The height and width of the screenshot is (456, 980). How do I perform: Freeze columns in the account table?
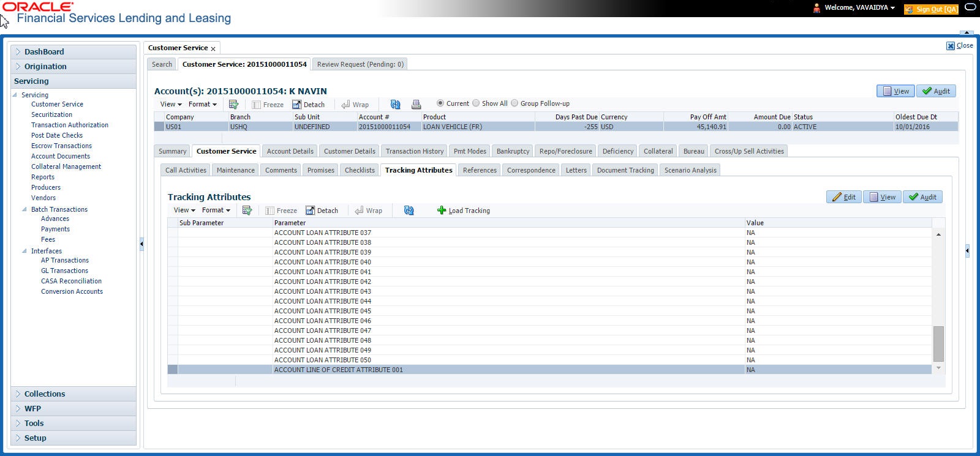click(268, 105)
